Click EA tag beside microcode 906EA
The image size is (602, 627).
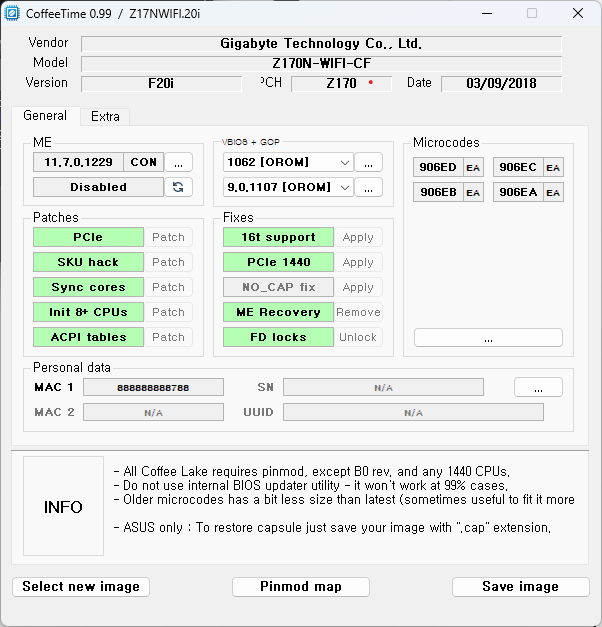(553, 193)
